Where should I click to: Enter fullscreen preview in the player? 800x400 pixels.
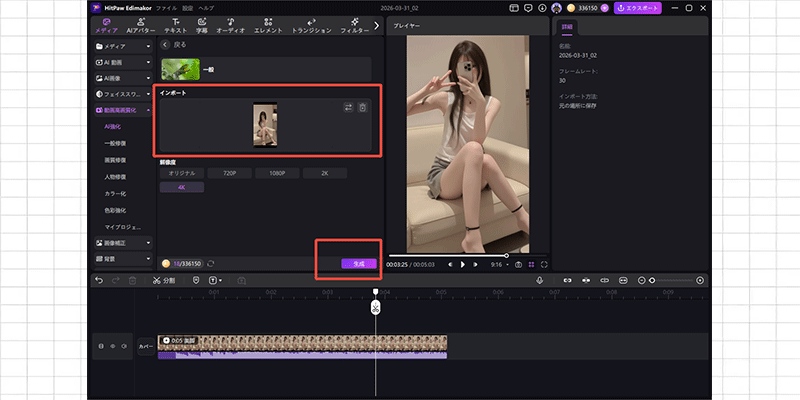pyautogui.click(x=544, y=264)
